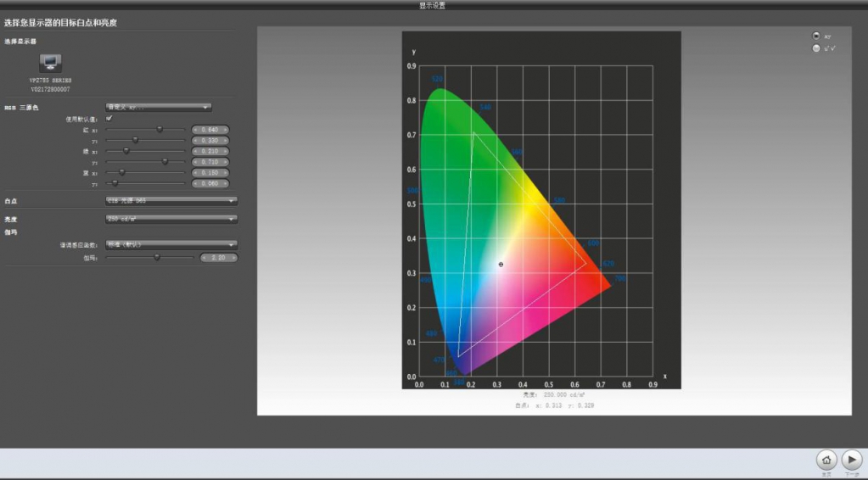Open the 白点 white point dropdown

(x=171, y=201)
